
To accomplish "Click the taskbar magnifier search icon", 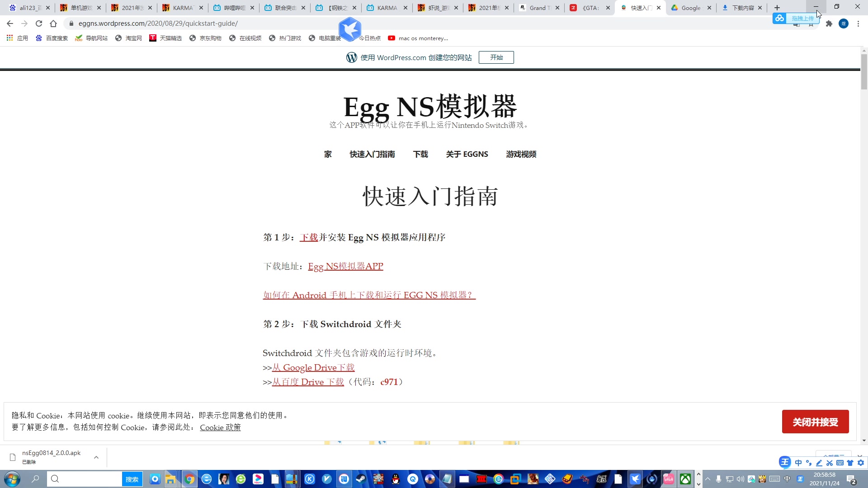I will (x=35, y=479).
